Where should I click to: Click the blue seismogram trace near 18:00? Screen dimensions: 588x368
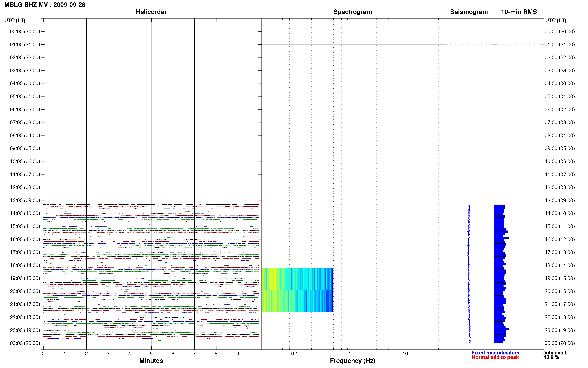(468, 265)
